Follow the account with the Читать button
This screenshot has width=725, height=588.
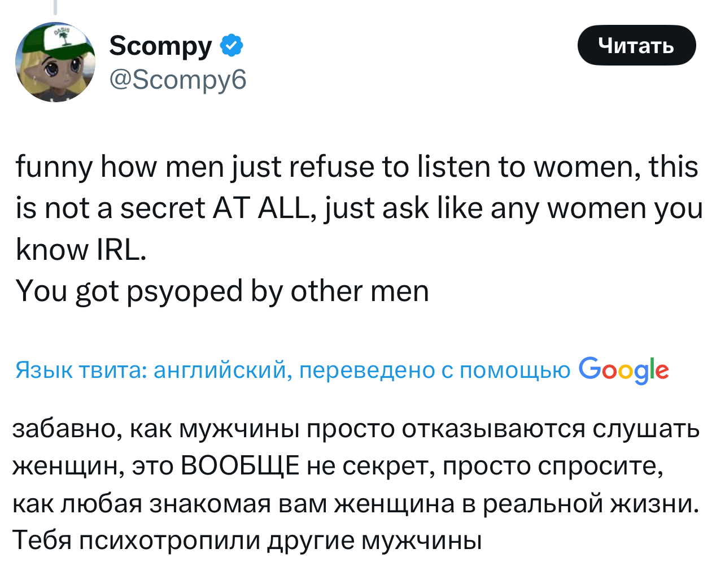[636, 45]
